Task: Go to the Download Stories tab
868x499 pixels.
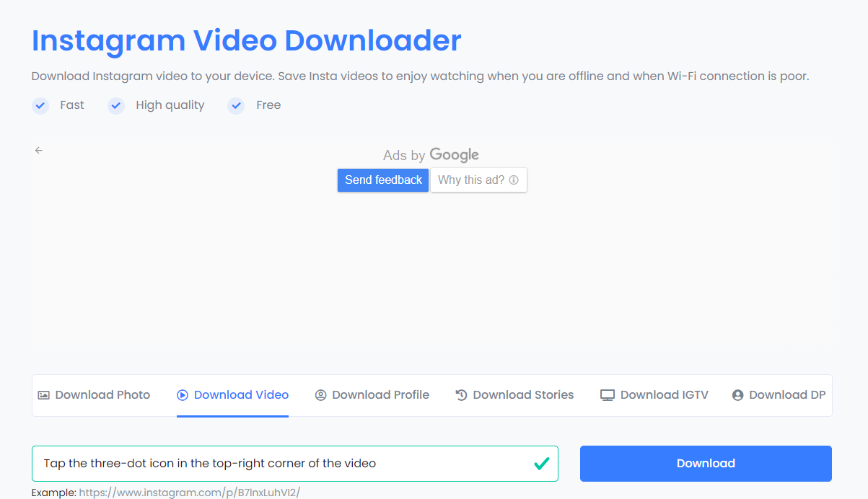Action: (515, 395)
